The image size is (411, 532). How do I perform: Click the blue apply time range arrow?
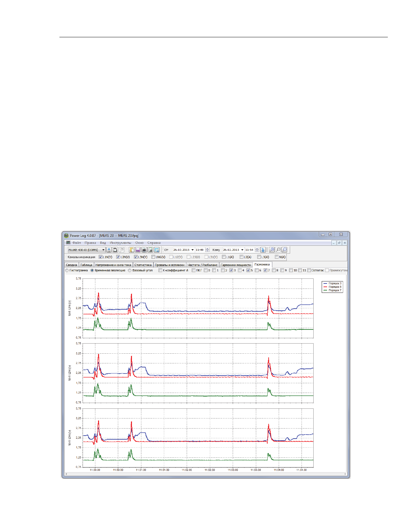[x=263, y=250]
